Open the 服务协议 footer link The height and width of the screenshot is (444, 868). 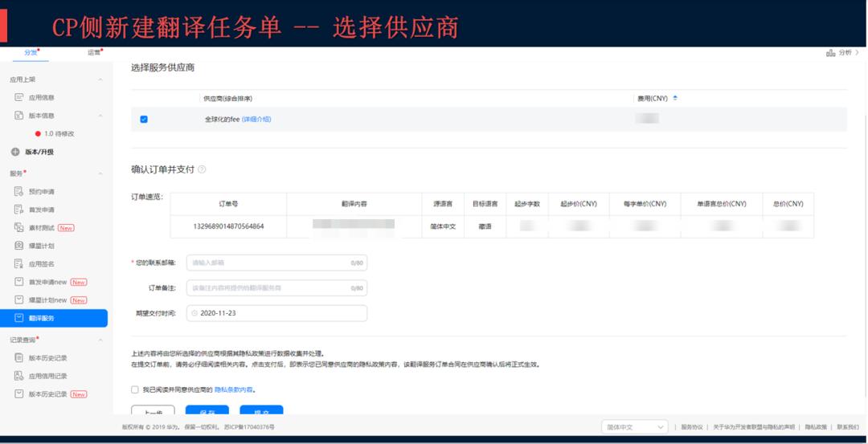pos(691,427)
